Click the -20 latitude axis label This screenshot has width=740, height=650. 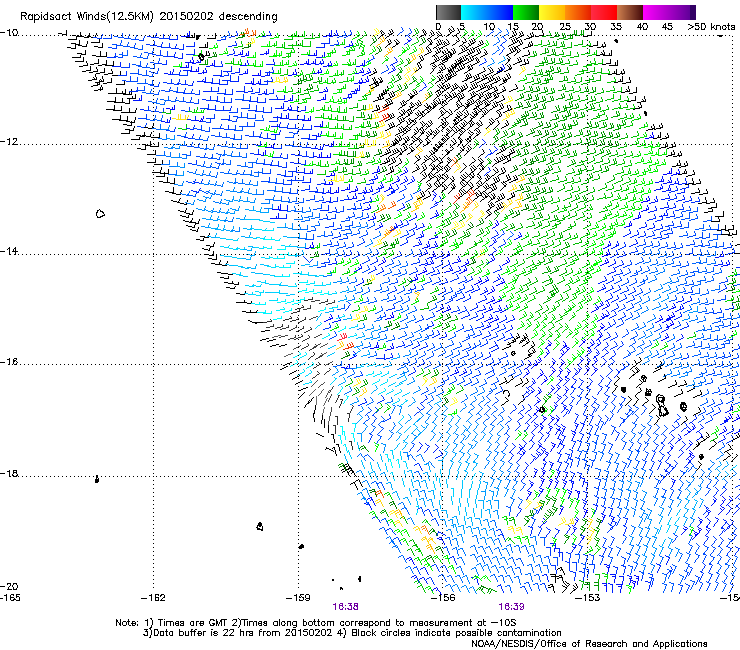[9, 586]
